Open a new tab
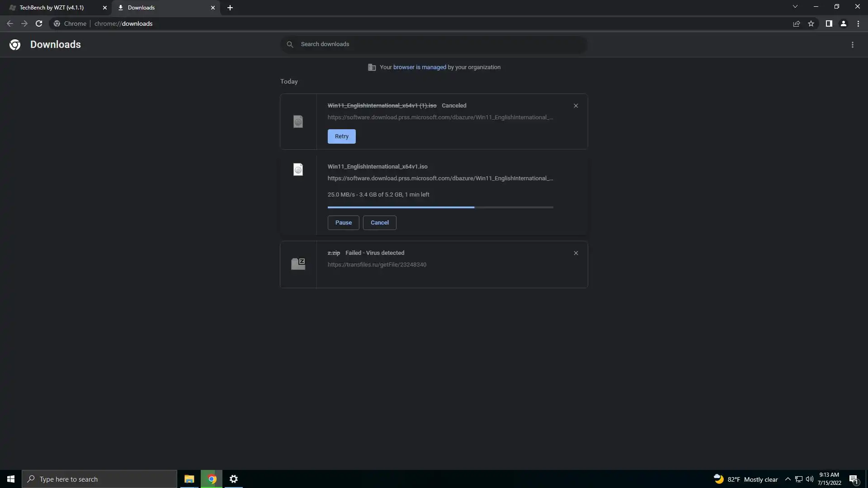The image size is (868, 488). [x=230, y=8]
